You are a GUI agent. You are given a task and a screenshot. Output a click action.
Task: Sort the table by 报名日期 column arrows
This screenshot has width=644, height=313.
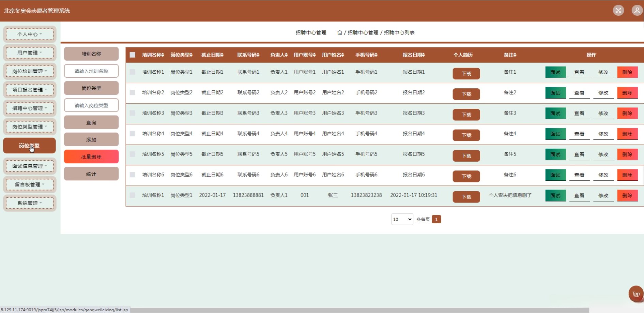coord(424,55)
